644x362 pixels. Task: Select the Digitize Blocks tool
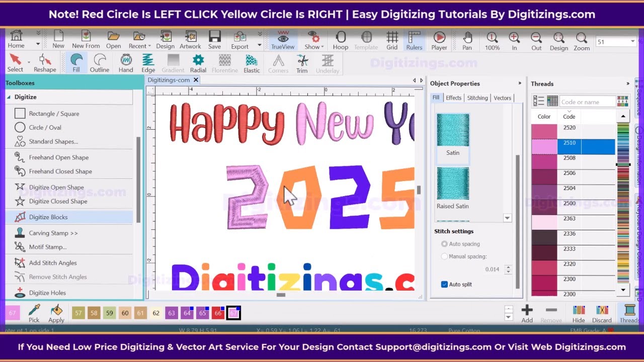pyautogui.click(x=69, y=217)
